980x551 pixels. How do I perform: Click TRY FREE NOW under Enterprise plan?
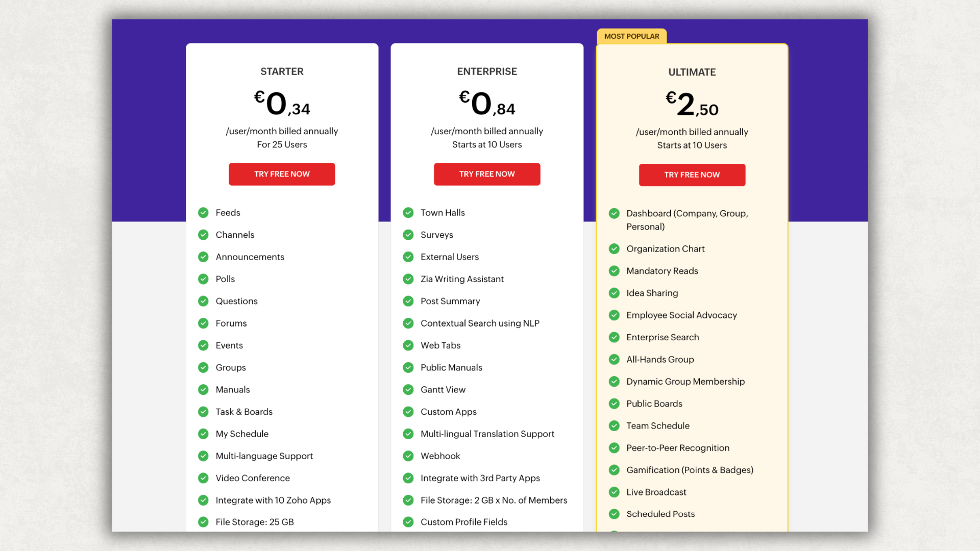487,174
